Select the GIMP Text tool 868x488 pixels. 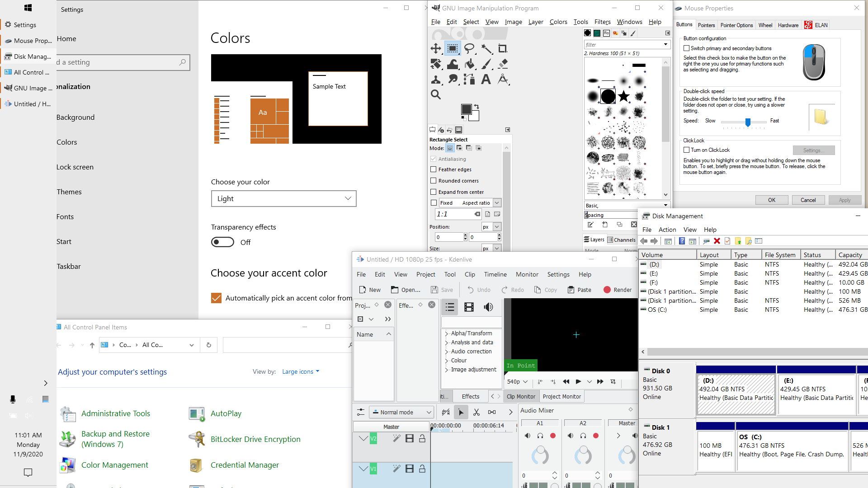(x=486, y=80)
